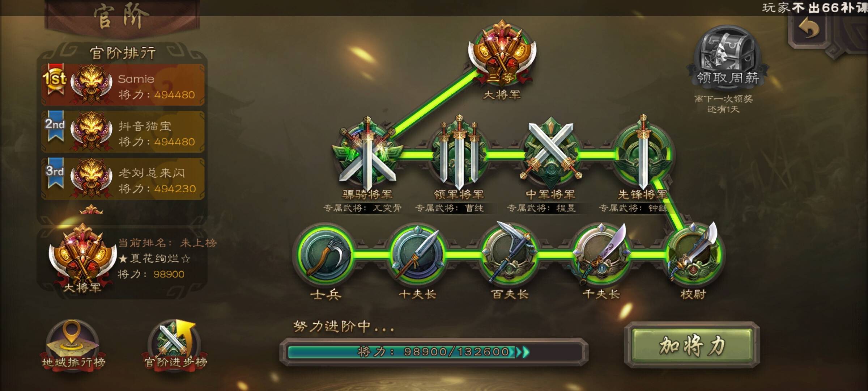
Task: Open the 官阶进步榜 progress ranking
Action: pos(175,344)
